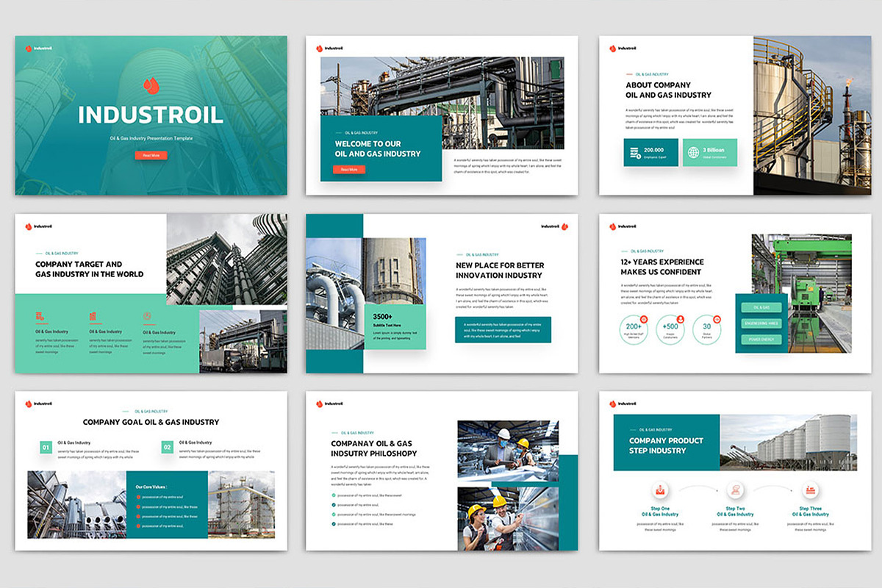The image size is (882, 588).
Task: Click the Industroil logo on the Welcome slide
Action: [x=329, y=49]
